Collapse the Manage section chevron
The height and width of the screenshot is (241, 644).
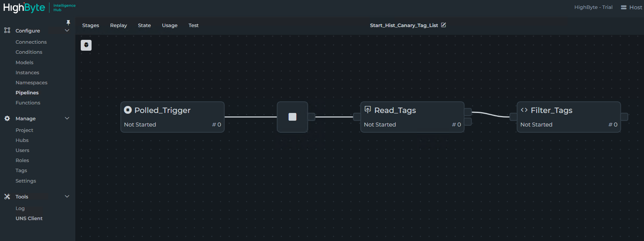67,118
